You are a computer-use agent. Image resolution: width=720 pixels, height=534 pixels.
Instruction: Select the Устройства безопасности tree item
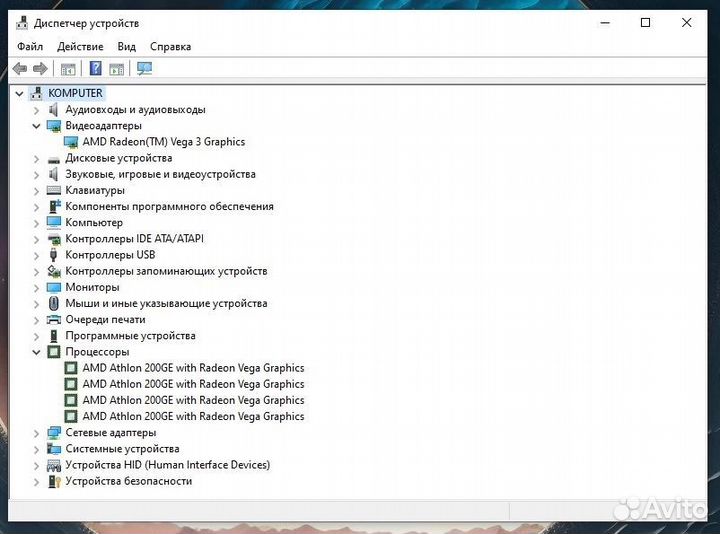click(128, 481)
